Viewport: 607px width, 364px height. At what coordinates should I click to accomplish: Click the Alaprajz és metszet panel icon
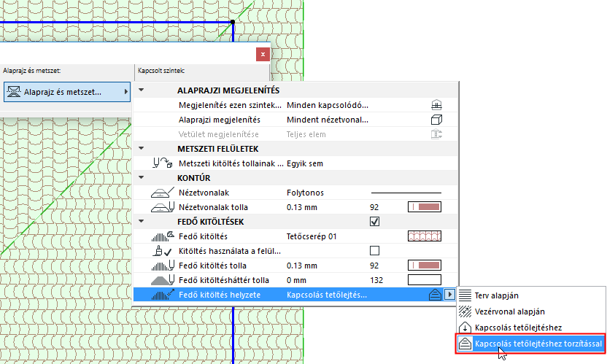tap(14, 92)
